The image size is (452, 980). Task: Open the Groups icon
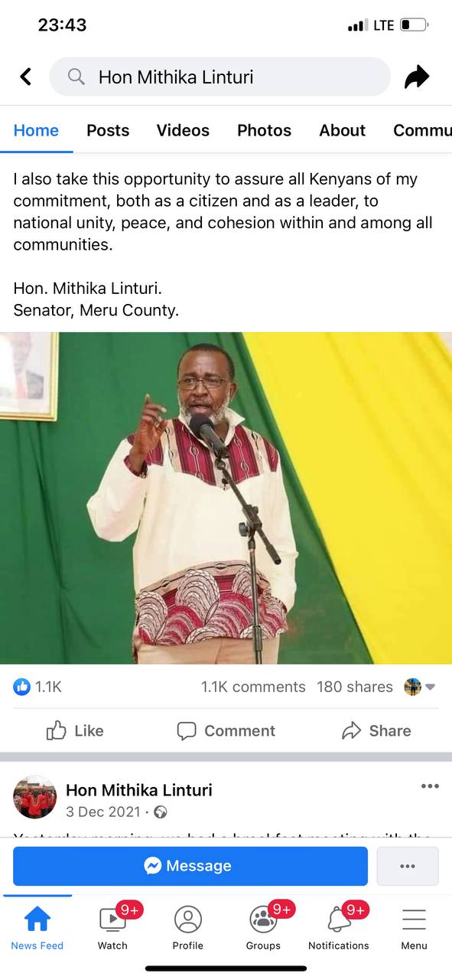[x=263, y=919]
